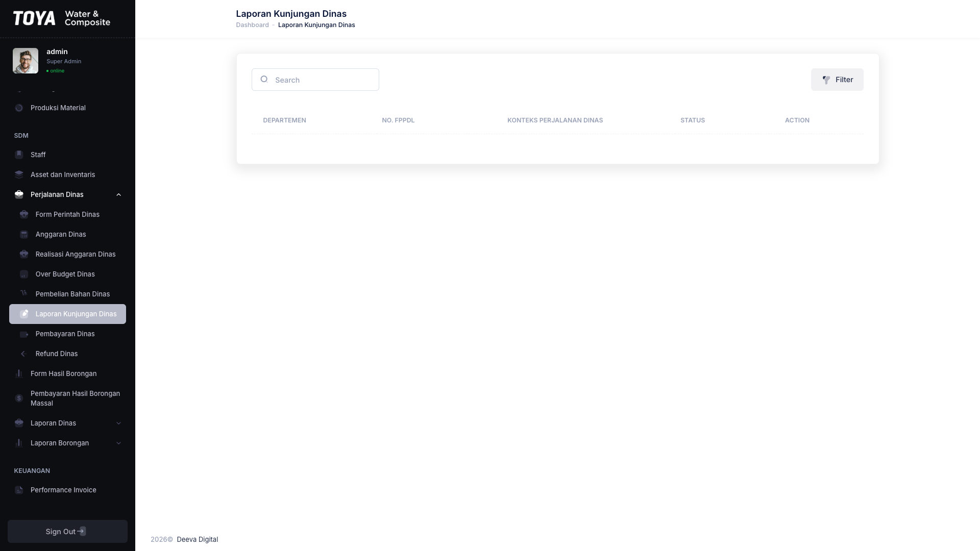The height and width of the screenshot is (551, 980).
Task: Click the search magnifier icon
Action: click(x=264, y=79)
